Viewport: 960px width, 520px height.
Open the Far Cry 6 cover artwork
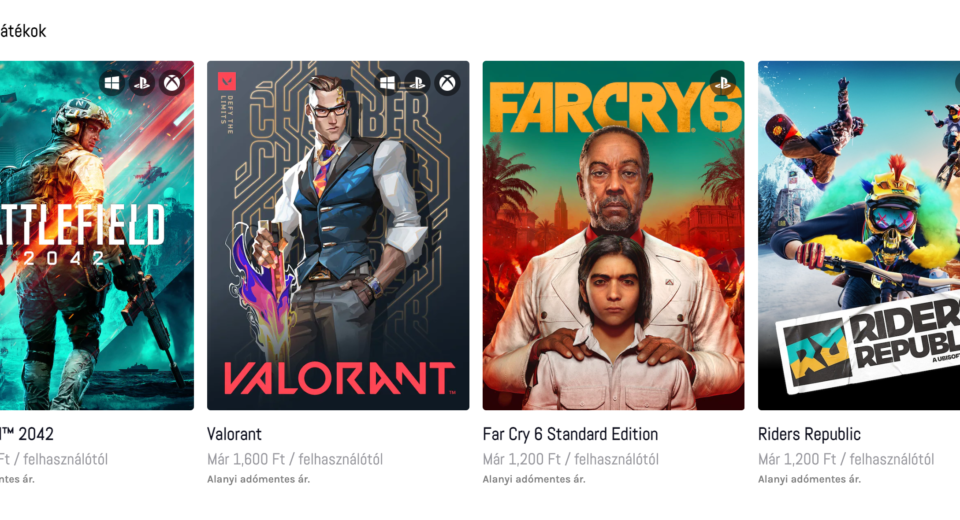(613, 235)
